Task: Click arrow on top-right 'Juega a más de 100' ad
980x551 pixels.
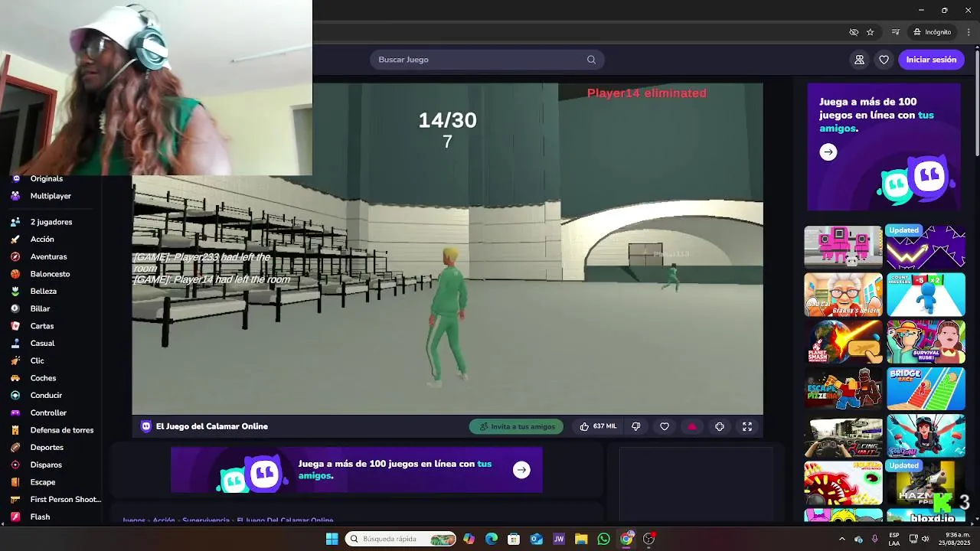Action: [828, 152]
